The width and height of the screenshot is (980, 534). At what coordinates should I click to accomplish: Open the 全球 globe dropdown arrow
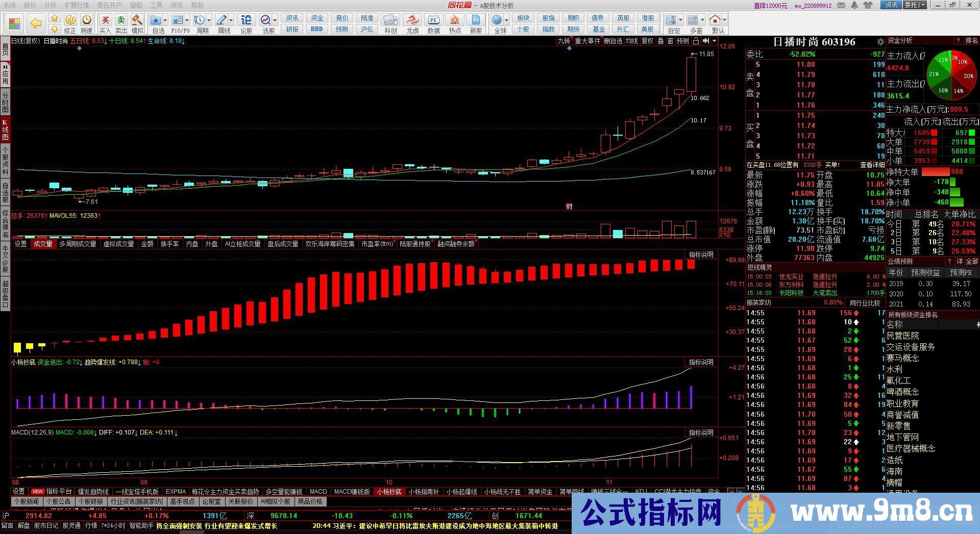pos(506,21)
